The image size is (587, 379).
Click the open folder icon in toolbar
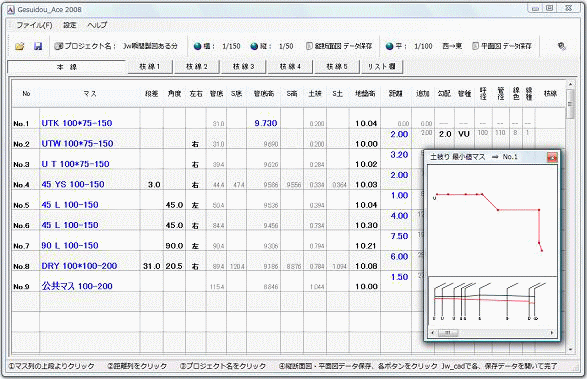[x=19, y=46]
